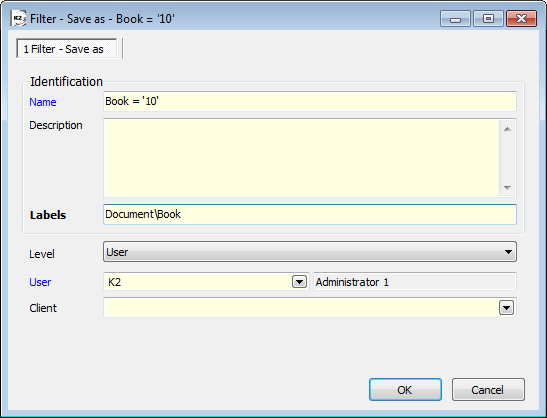The height and width of the screenshot is (418, 547).
Task: Click the Client input field
Action: pyautogui.click(x=301, y=308)
